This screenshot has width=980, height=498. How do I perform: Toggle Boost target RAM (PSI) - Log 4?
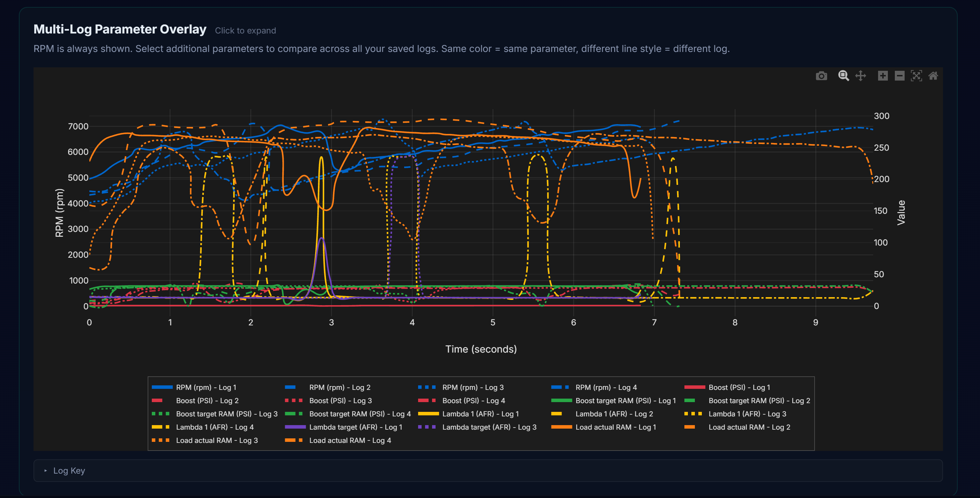pos(348,414)
